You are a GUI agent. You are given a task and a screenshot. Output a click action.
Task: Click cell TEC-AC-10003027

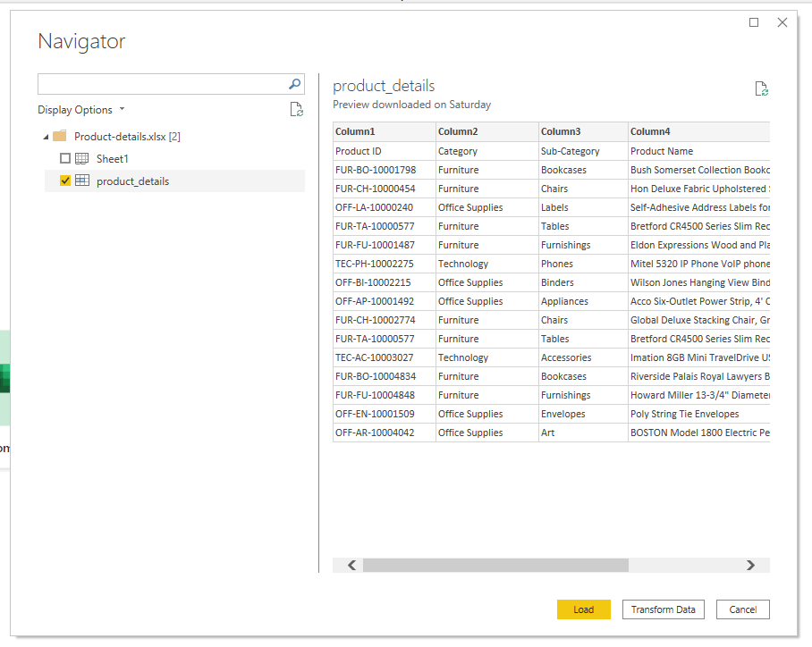(x=385, y=357)
